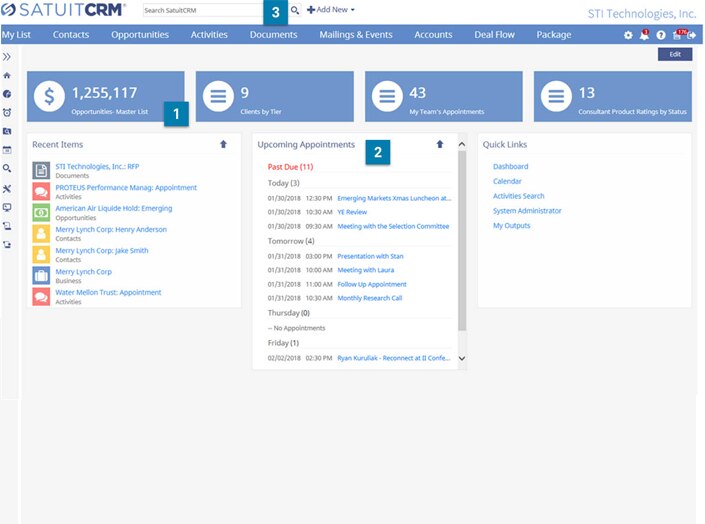
Task: Open Presentation with Stan appointment
Action: point(370,256)
